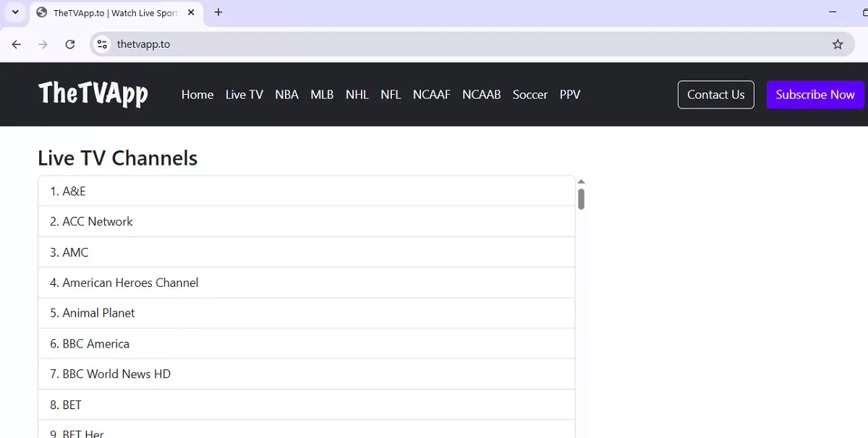Image resolution: width=868 pixels, height=438 pixels.
Task: Click the TheTVApp site logo
Action: [93, 94]
